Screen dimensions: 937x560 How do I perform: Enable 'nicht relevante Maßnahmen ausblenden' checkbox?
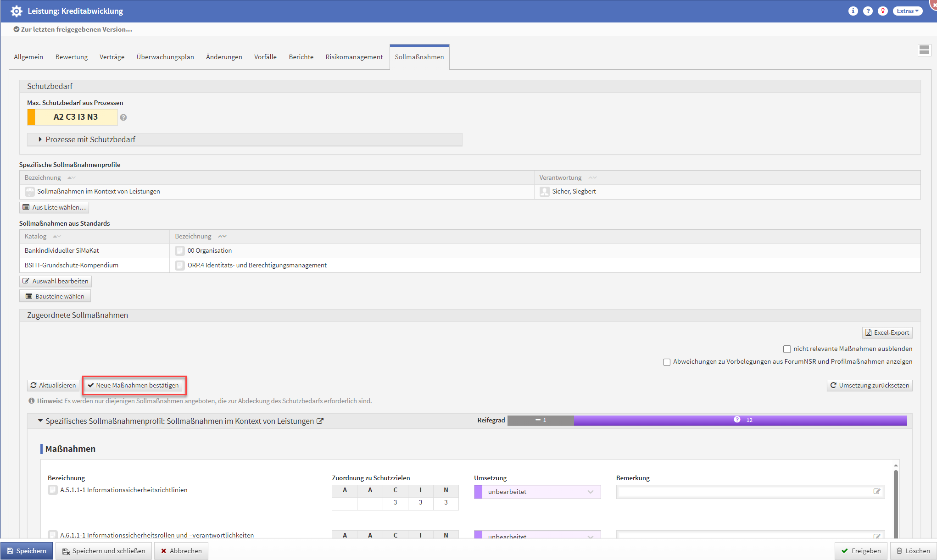point(787,349)
